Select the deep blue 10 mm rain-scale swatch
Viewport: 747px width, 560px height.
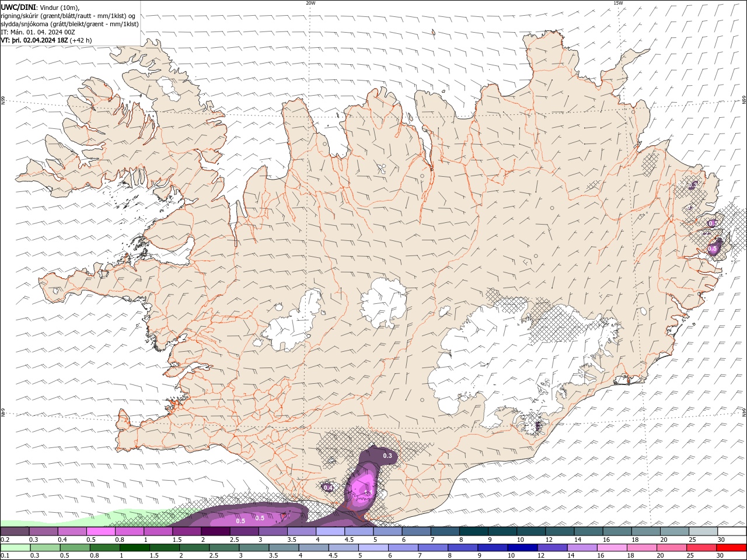click(522, 548)
